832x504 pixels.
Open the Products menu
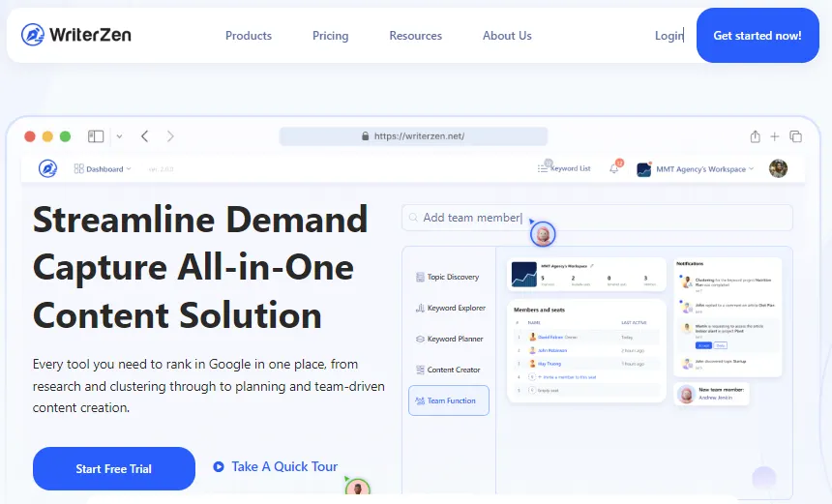[249, 36]
